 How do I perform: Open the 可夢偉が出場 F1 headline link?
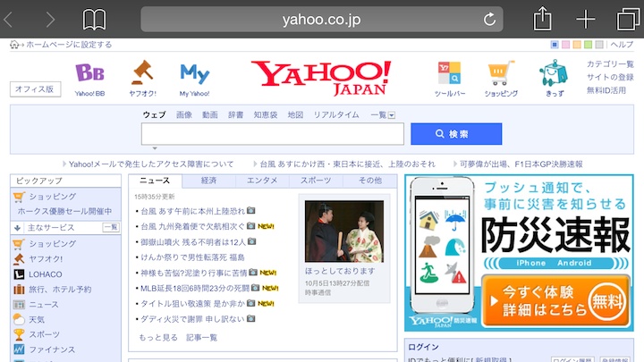click(521, 164)
